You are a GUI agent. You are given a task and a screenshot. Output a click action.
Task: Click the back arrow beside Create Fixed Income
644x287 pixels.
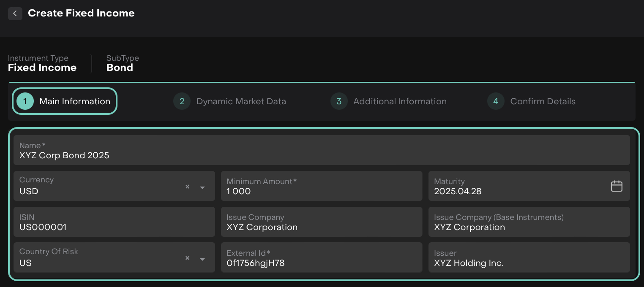[15, 14]
